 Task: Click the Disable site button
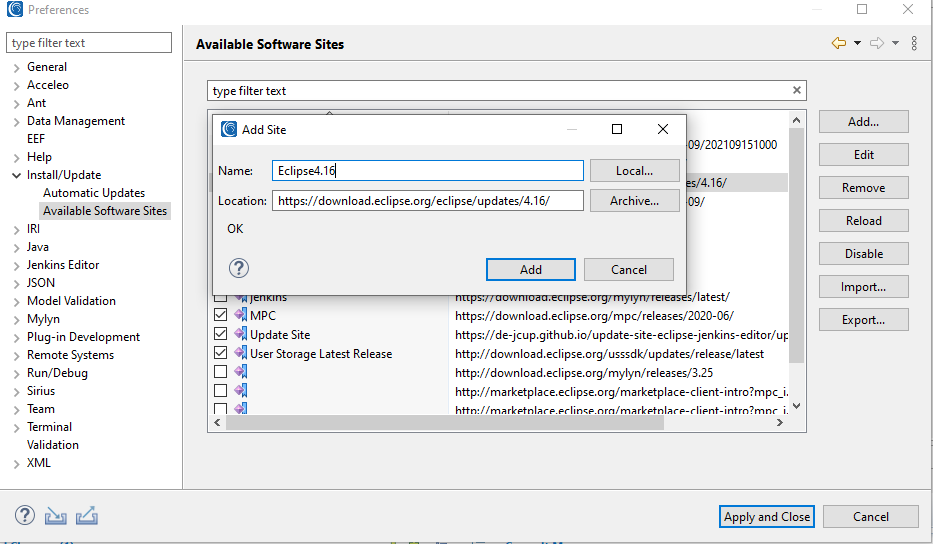[863, 254]
